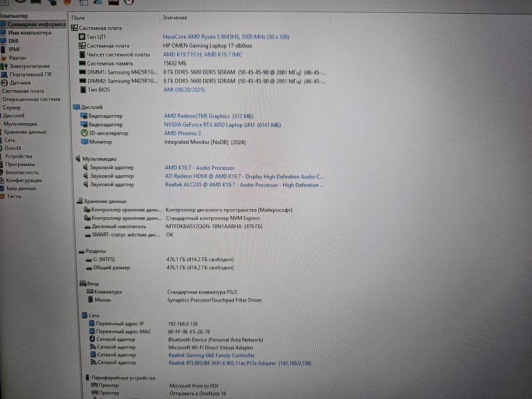Click the Системная память RAM icon
Image resolution: width=532 pixels, height=399 pixels.
(82, 63)
